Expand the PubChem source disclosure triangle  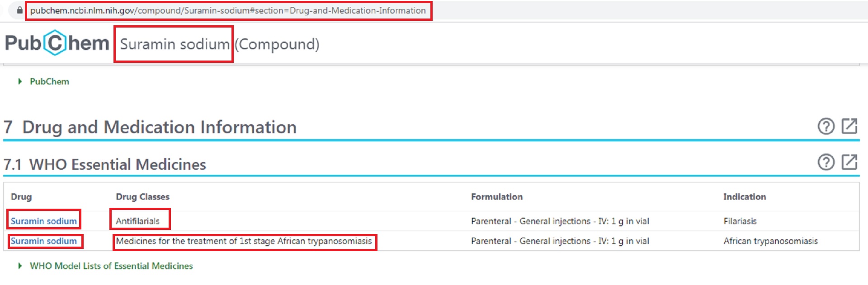(x=20, y=82)
